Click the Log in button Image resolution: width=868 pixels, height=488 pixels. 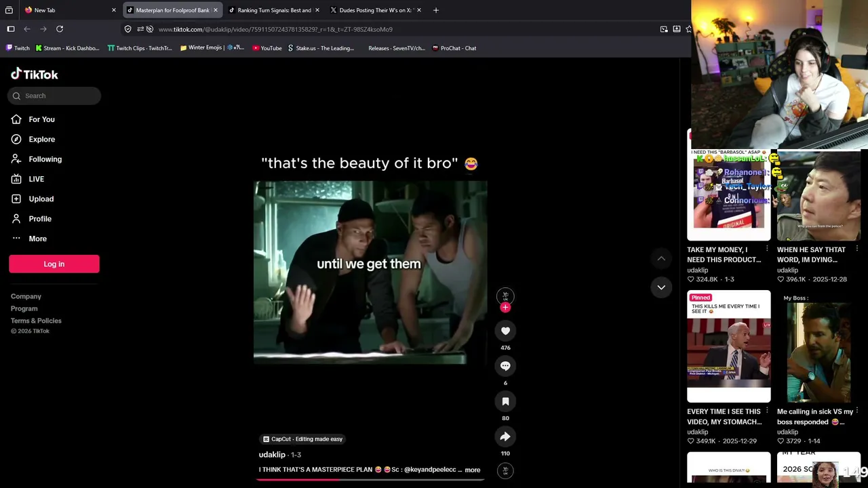point(54,264)
